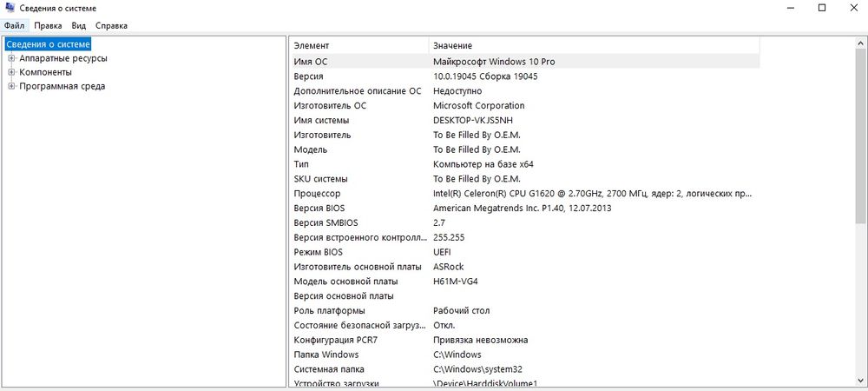This screenshot has width=868, height=391.
Task: Open the Правка menu
Action: click(48, 25)
